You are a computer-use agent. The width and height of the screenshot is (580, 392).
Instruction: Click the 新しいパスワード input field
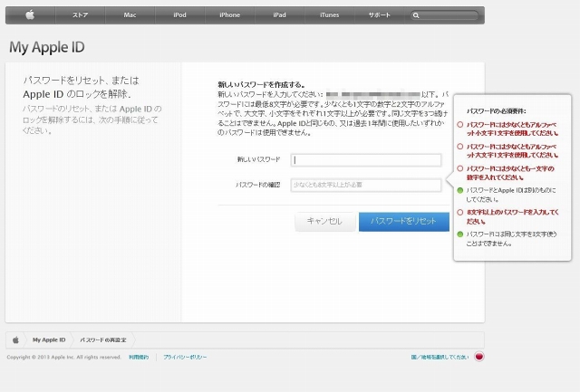point(366,160)
